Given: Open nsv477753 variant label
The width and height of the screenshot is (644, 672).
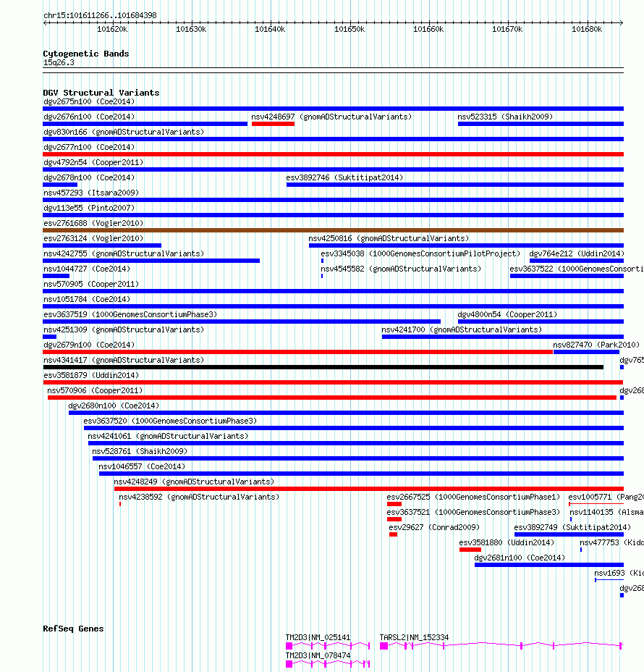Looking at the screenshot, I should pyautogui.click(x=611, y=542).
